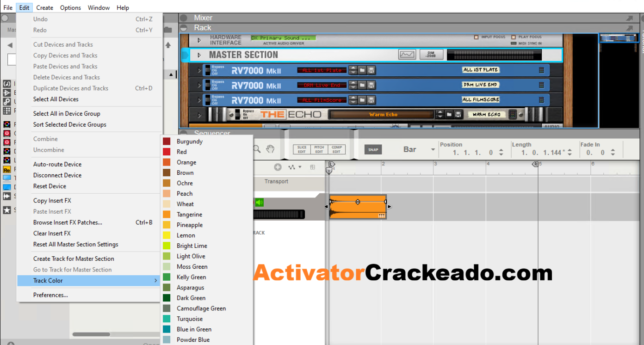Click the round button next to Mixer
Screen dimensions: 644x345
point(184,18)
